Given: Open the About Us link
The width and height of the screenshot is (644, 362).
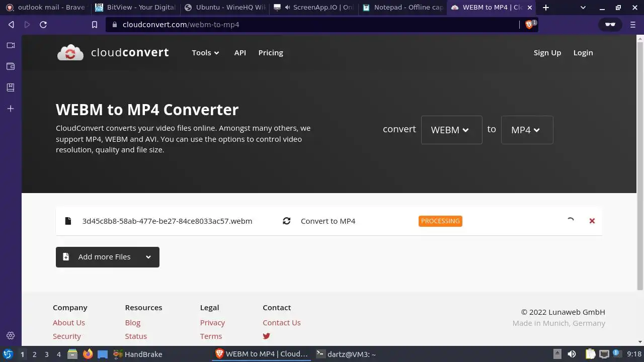Looking at the screenshot, I should [x=69, y=323].
